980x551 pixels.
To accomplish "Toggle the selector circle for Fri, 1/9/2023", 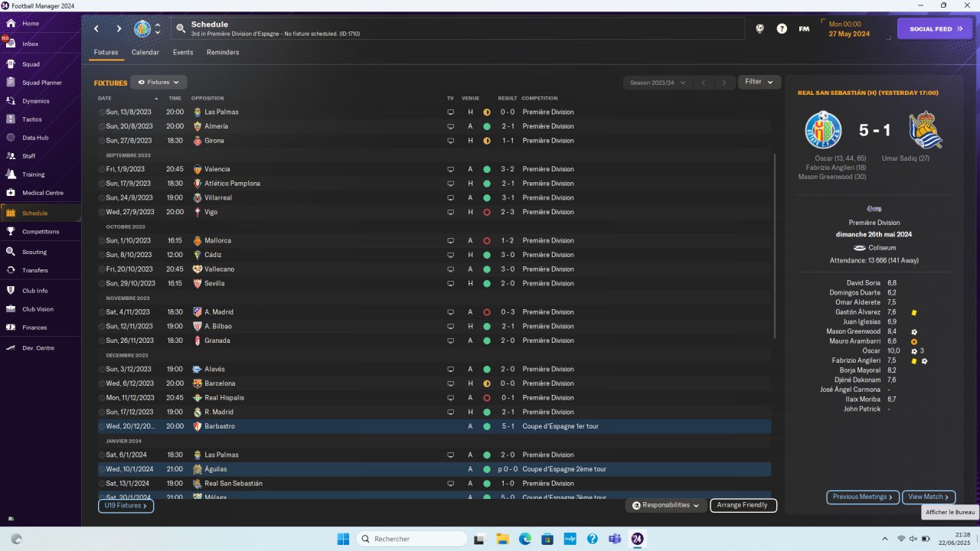I will (102, 169).
